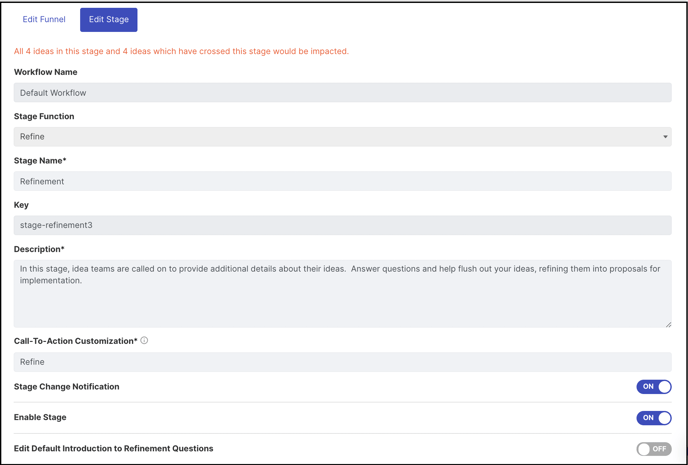Click the Call-To-Action Customization input with Refine

(342, 362)
